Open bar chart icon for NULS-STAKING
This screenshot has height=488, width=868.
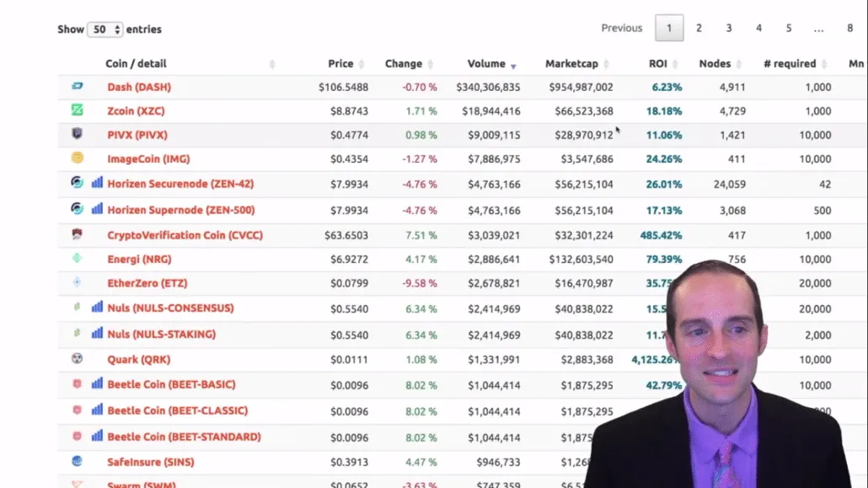(97, 333)
